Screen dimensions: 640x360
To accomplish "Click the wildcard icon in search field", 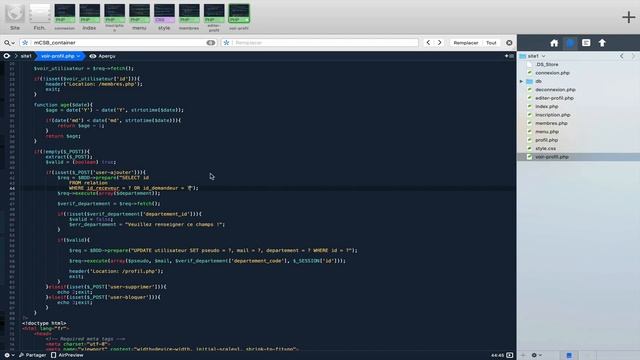I will (x=25, y=42).
